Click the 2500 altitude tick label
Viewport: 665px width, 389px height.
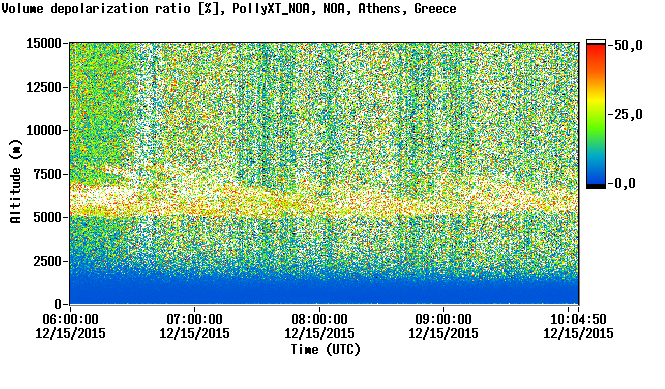tap(48, 261)
